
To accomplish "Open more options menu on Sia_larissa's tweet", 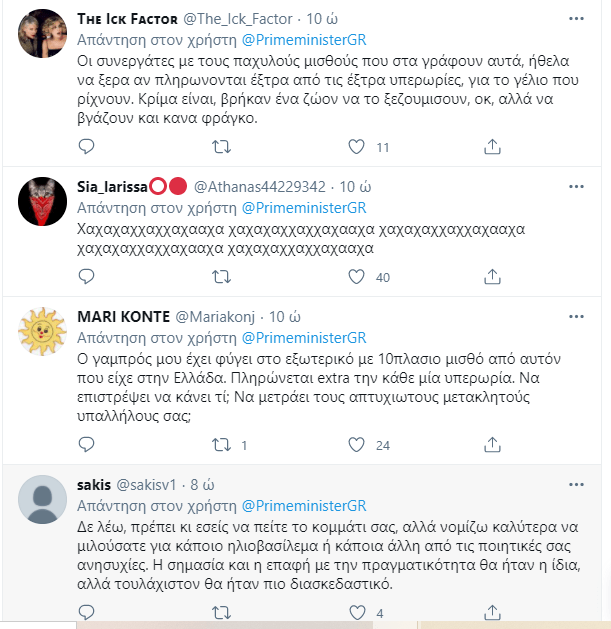I will [x=575, y=186].
